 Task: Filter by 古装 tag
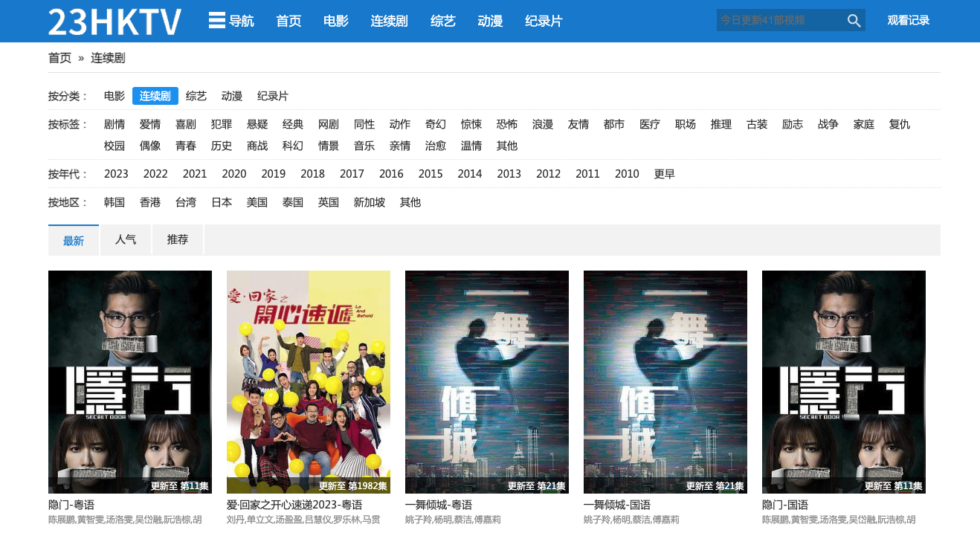(757, 124)
